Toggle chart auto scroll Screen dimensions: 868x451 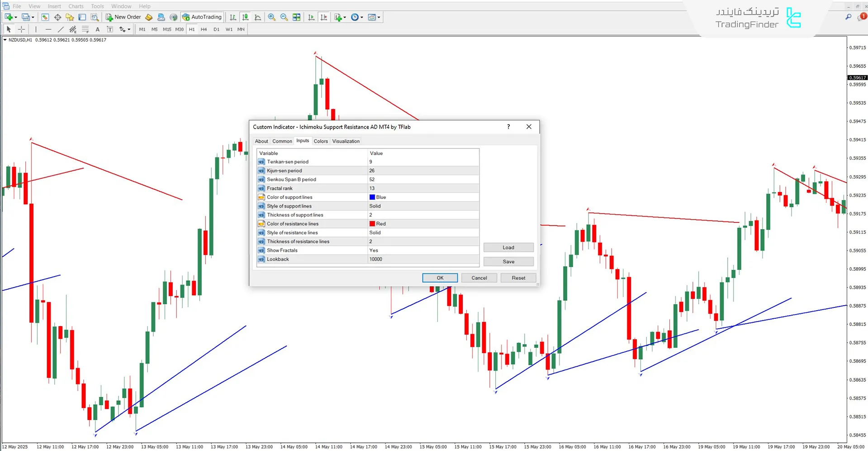(311, 17)
